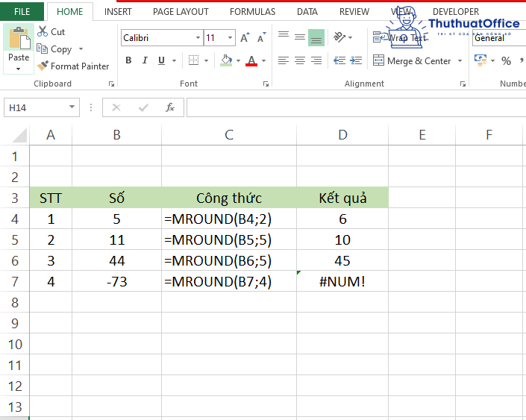Select column E header

(422, 135)
